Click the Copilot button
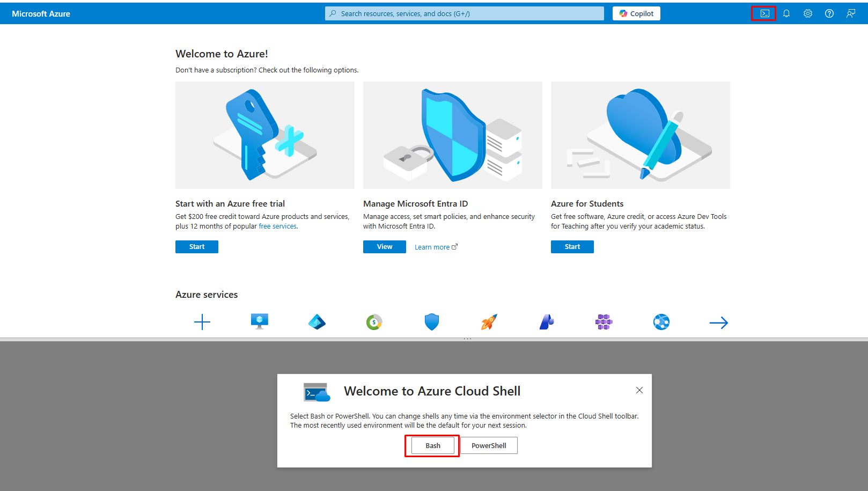 (x=636, y=13)
